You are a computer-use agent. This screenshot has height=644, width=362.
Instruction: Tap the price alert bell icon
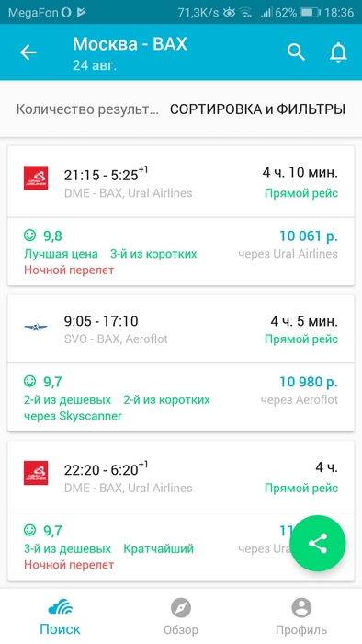coord(339,52)
